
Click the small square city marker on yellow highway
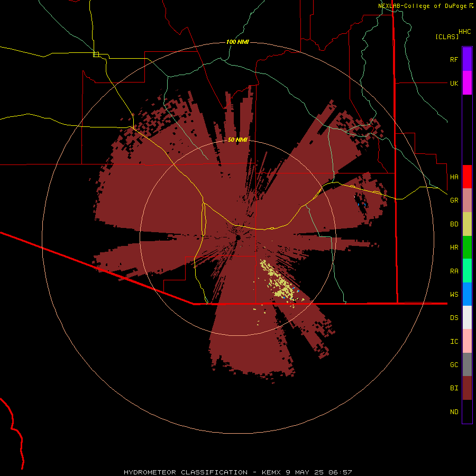(x=96, y=54)
